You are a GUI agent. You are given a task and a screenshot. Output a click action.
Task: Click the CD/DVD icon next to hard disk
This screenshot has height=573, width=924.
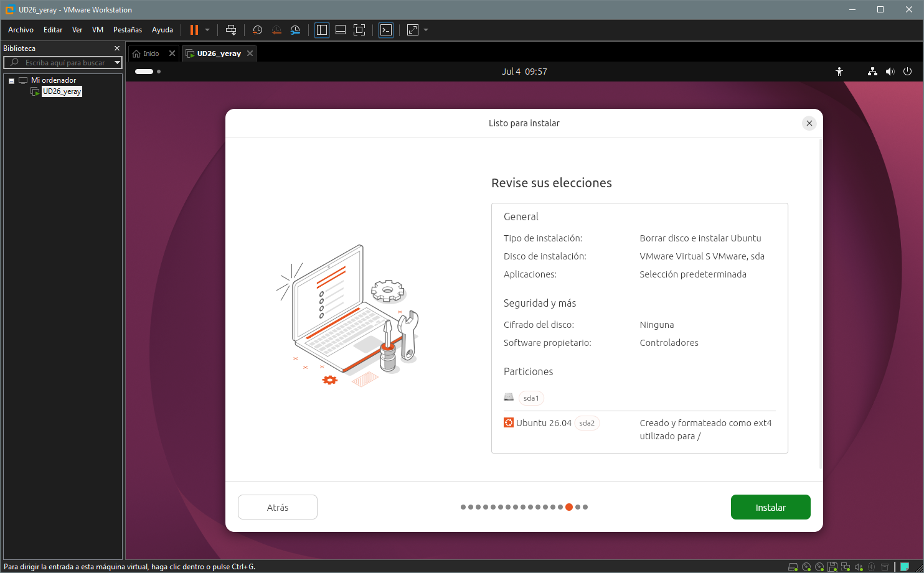tap(806, 567)
